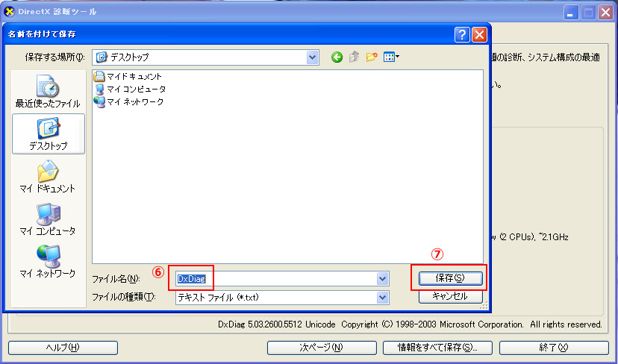
Task: Click the dialog resize grip corner
Action: click(485, 306)
